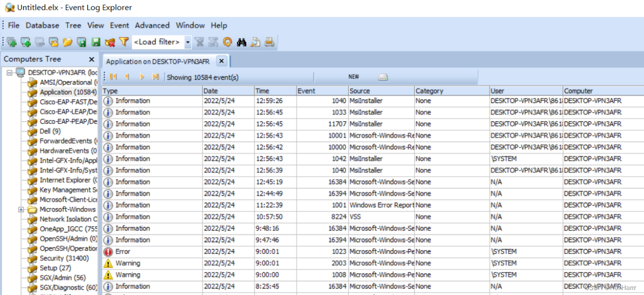Sort events by the Date column header
Viewport: 644px width, 295px height.
click(x=228, y=91)
